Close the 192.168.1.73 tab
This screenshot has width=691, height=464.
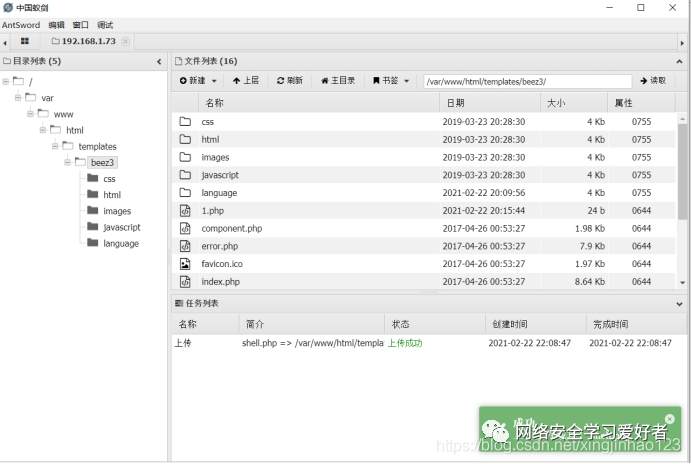click(x=126, y=41)
